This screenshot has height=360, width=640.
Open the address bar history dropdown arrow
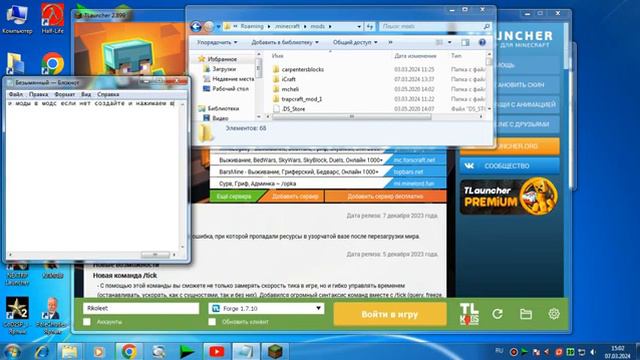(359, 27)
